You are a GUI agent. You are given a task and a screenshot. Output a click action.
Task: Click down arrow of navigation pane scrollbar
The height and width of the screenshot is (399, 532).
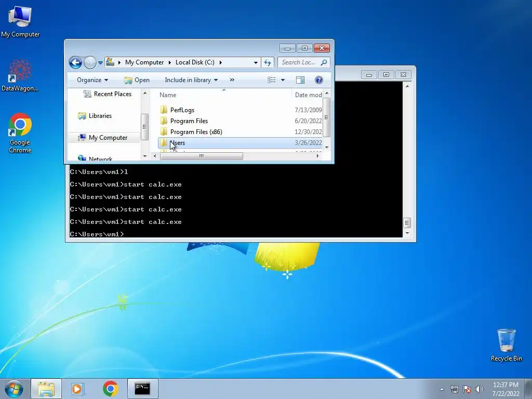pyautogui.click(x=145, y=156)
